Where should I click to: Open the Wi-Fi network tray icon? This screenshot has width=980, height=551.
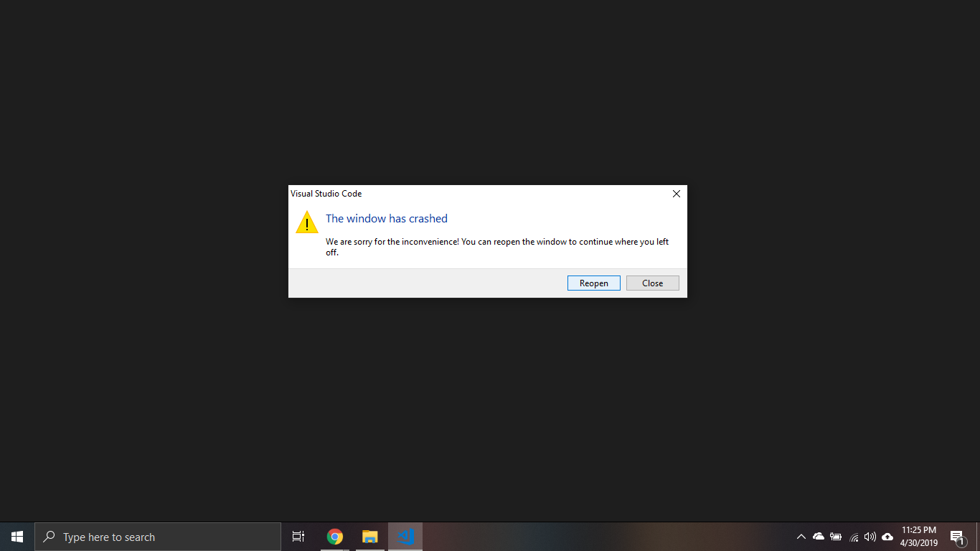pyautogui.click(x=854, y=537)
